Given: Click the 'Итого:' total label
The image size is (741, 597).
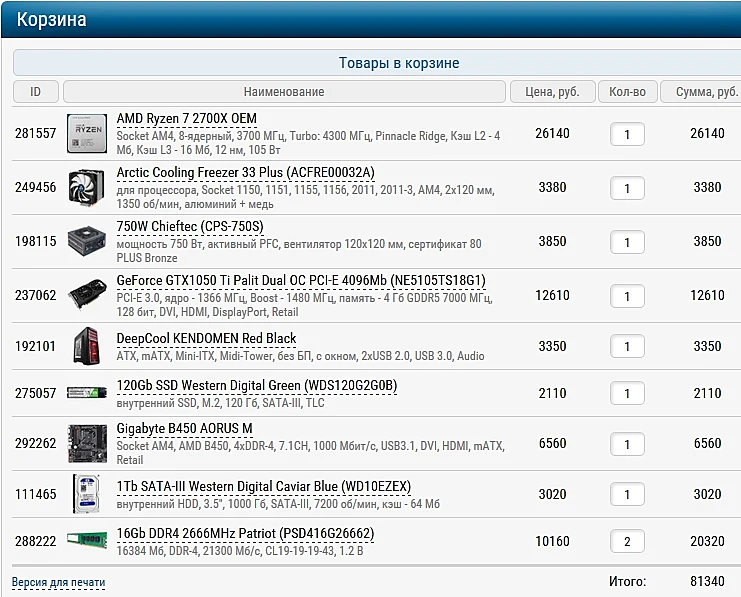Looking at the screenshot, I should tap(627, 581).
